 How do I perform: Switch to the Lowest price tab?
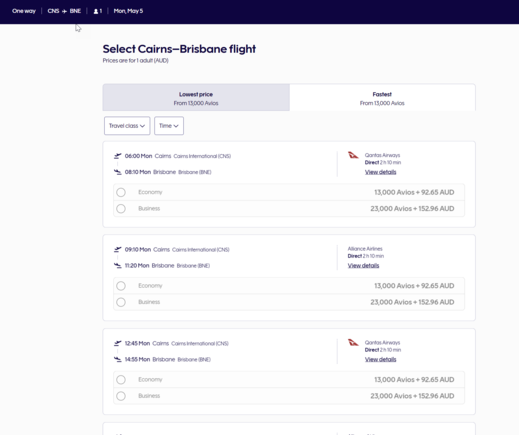click(196, 97)
